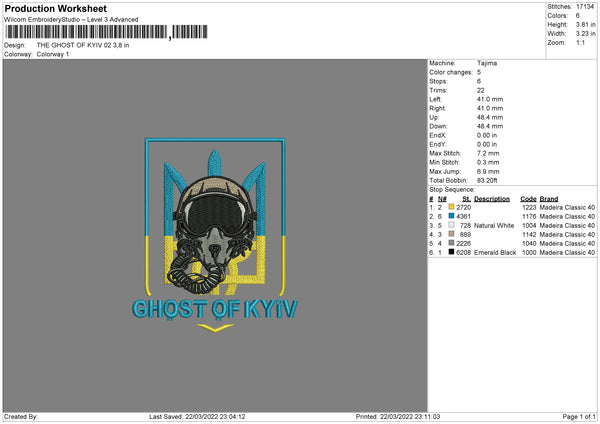Click the Printed timestamp
The height and width of the screenshot is (424, 600).
[x=398, y=416]
